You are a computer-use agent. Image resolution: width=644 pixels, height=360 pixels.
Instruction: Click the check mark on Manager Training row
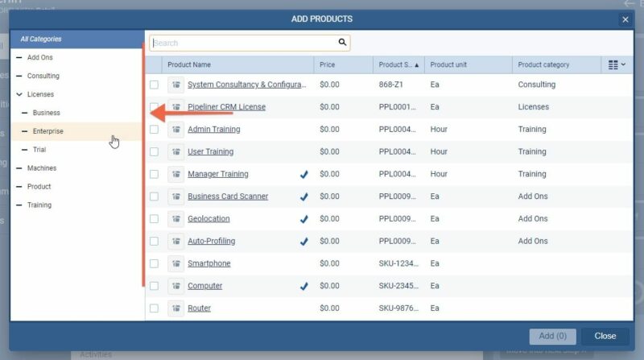(304, 174)
